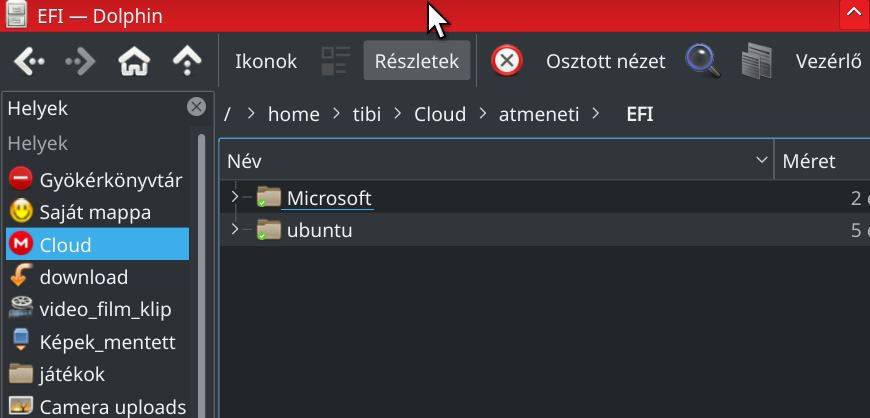Toggle Részletek view mode
The height and width of the screenshot is (418, 870).
(417, 61)
